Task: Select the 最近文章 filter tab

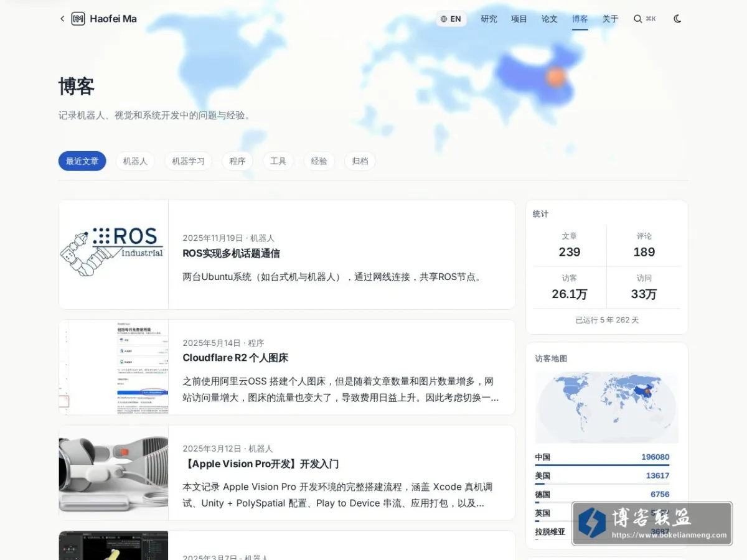Action: tap(82, 161)
